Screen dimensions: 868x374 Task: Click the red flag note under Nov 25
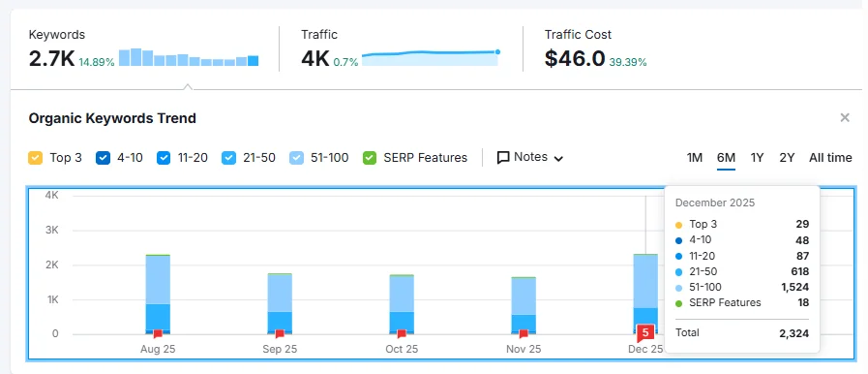[524, 333]
